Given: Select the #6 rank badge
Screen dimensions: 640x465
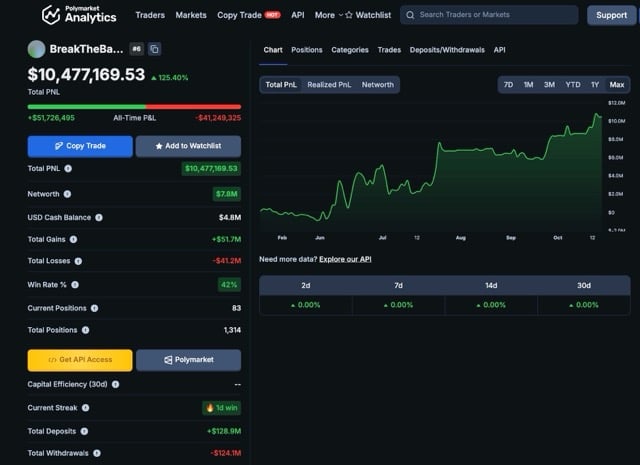Looking at the screenshot, I should pos(136,49).
